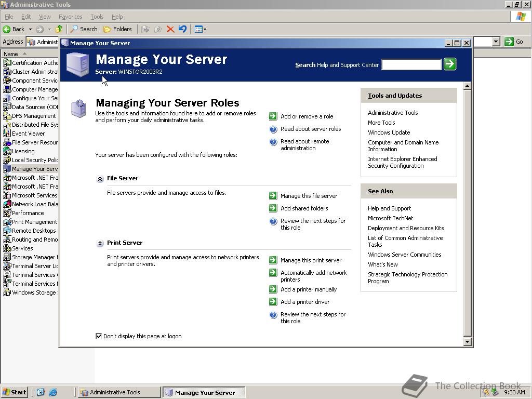Open the Windows Update link
This screenshot has width=532, height=399.
[389, 132]
